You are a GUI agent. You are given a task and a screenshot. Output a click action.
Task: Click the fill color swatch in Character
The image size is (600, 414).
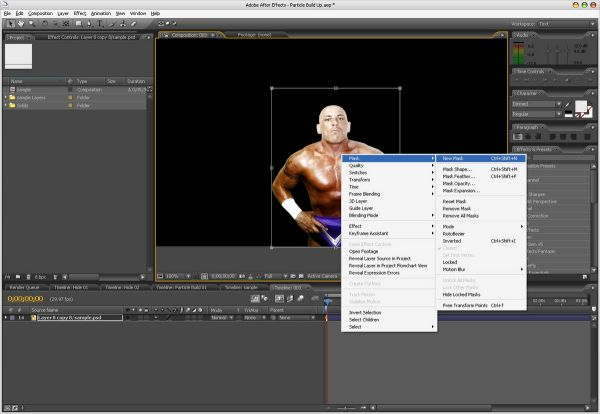click(580, 106)
